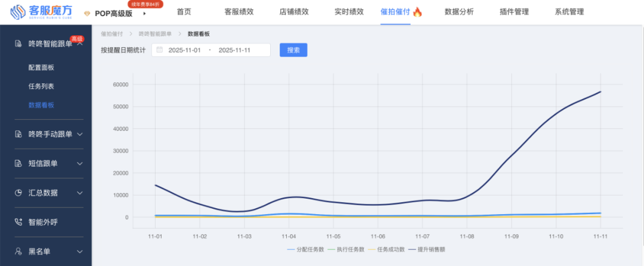Click the 咚咚智能跟单 menu label
This screenshot has height=266, width=644.
click(50, 44)
